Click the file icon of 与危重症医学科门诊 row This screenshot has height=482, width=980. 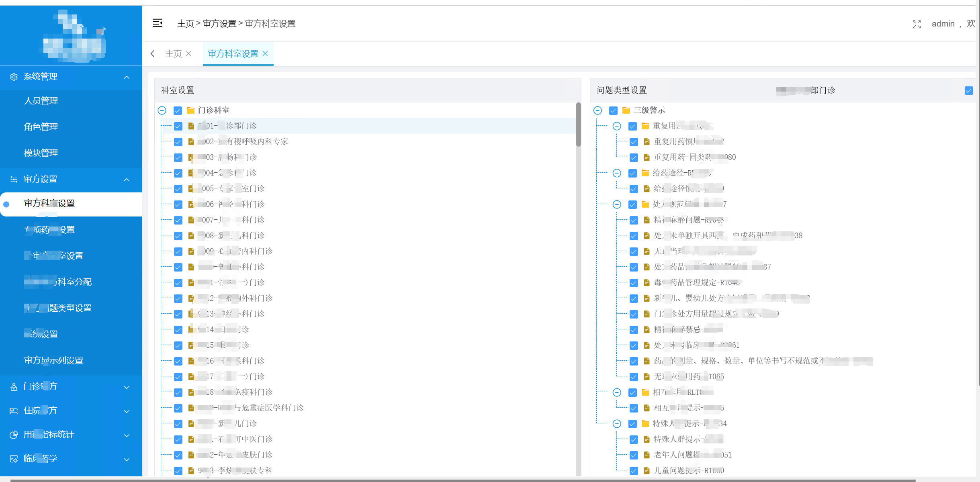pos(191,408)
